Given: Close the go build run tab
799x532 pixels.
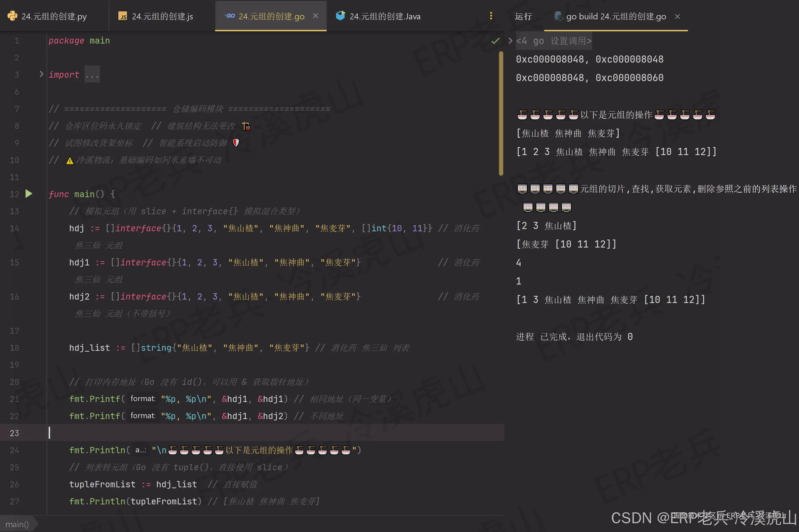Looking at the screenshot, I should click(677, 16).
